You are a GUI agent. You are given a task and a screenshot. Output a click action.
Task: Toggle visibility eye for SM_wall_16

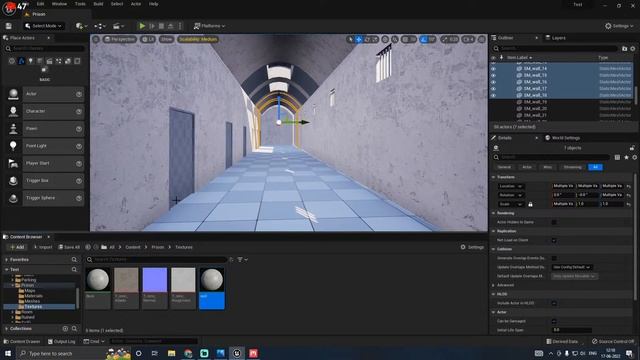[x=493, y=82]
